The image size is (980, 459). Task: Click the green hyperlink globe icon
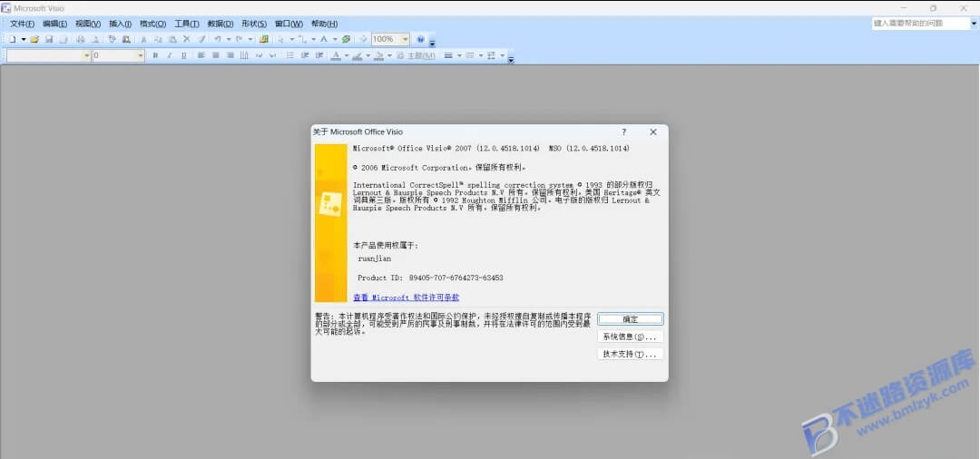pos(346,39)
